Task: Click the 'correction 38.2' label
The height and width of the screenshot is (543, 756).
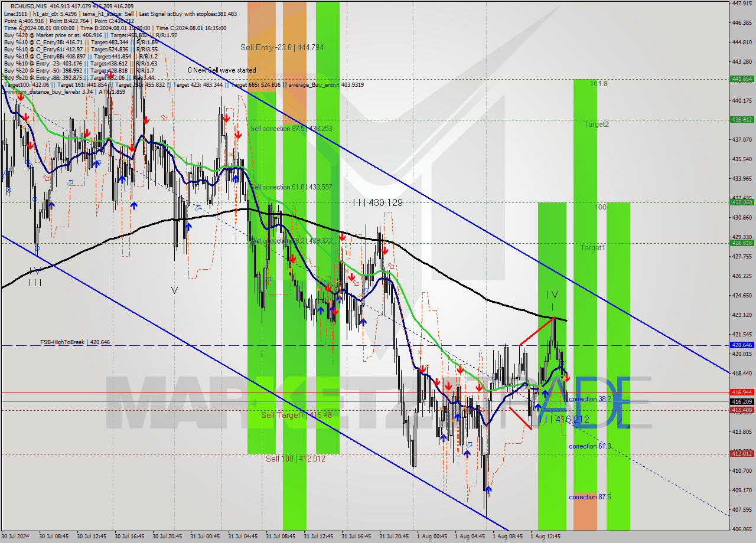Action: [590, 399]
